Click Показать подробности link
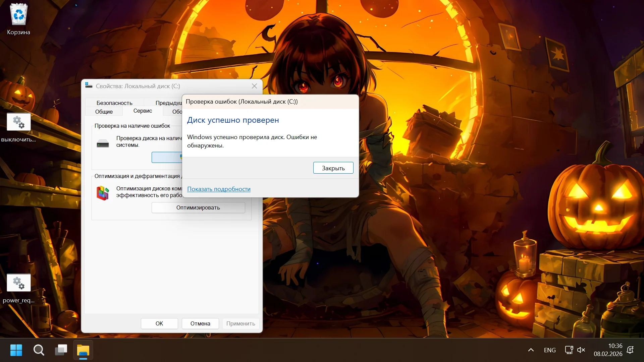This screenshot has height=362, width=644. [x=219, y=189]
